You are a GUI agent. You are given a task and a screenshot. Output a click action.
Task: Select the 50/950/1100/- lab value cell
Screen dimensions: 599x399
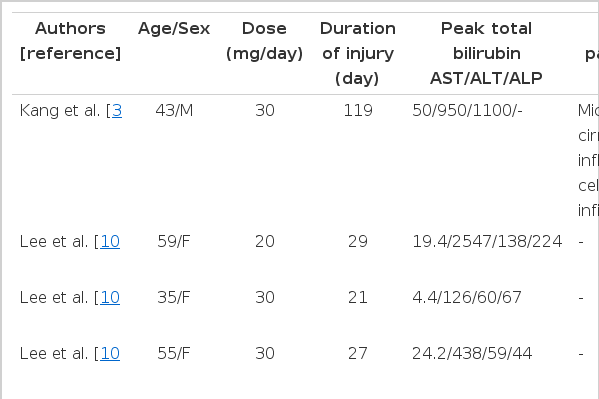pos(467,111)
